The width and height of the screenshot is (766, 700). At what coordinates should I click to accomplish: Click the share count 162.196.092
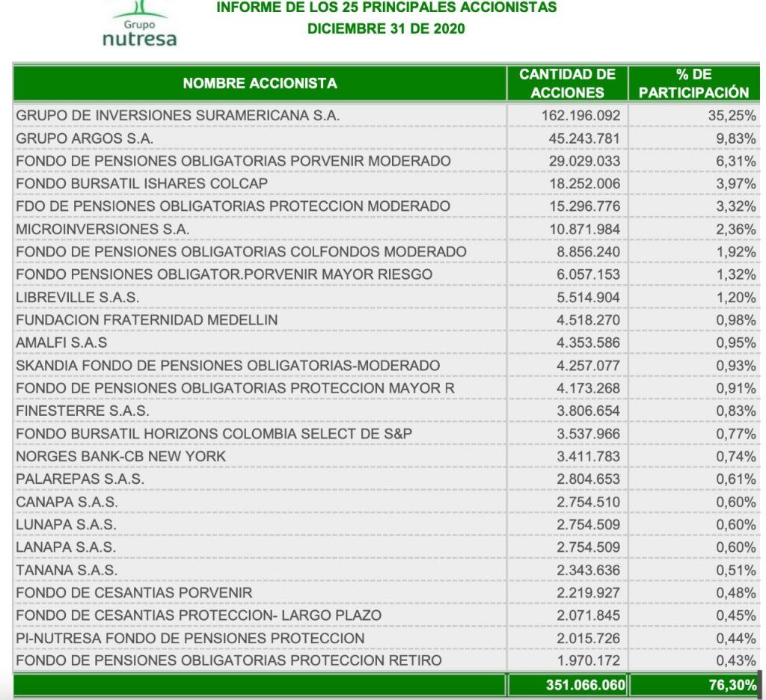[x=580, y=115]
